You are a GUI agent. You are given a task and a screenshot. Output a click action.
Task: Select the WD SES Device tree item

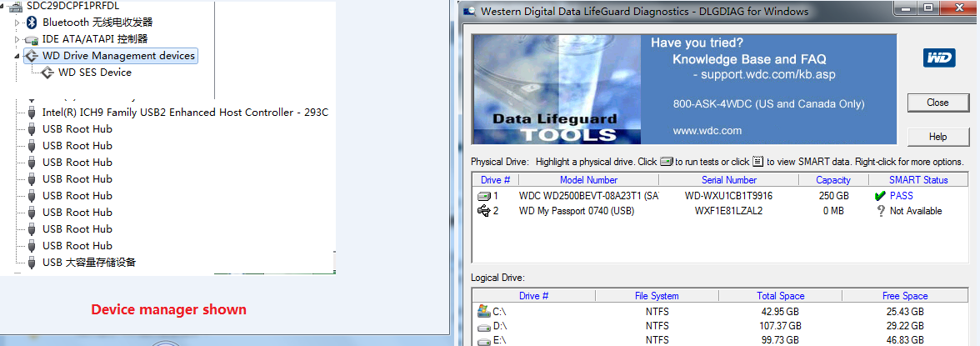[x=95, y=73]
